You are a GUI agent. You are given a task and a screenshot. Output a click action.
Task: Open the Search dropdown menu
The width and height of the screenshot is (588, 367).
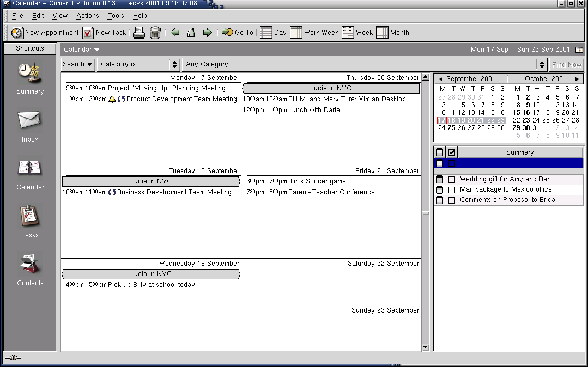click(77, 64)
